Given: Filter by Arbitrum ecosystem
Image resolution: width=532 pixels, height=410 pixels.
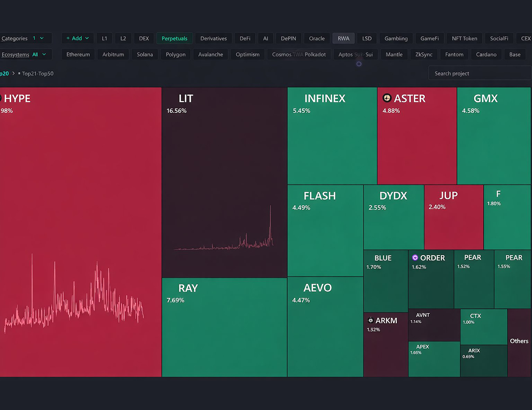Looking at the screenshot, I should point(113,55).
